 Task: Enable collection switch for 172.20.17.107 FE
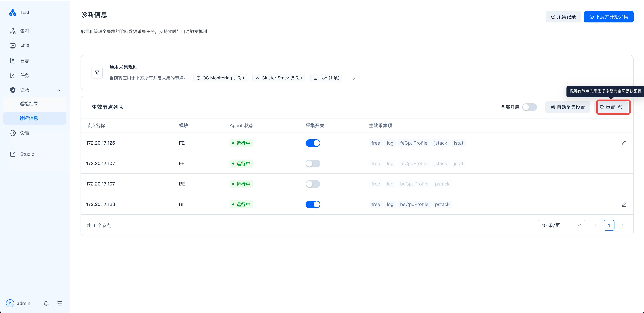coord(313,164)
